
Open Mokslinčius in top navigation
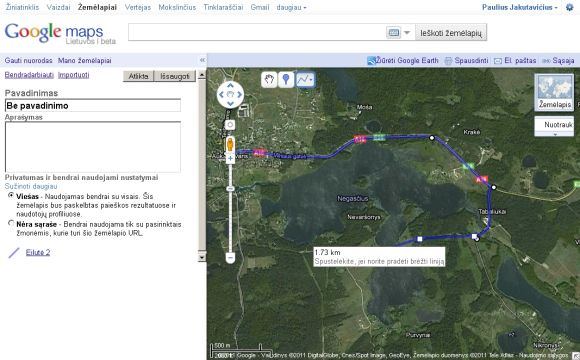click(x=177, y=7)
